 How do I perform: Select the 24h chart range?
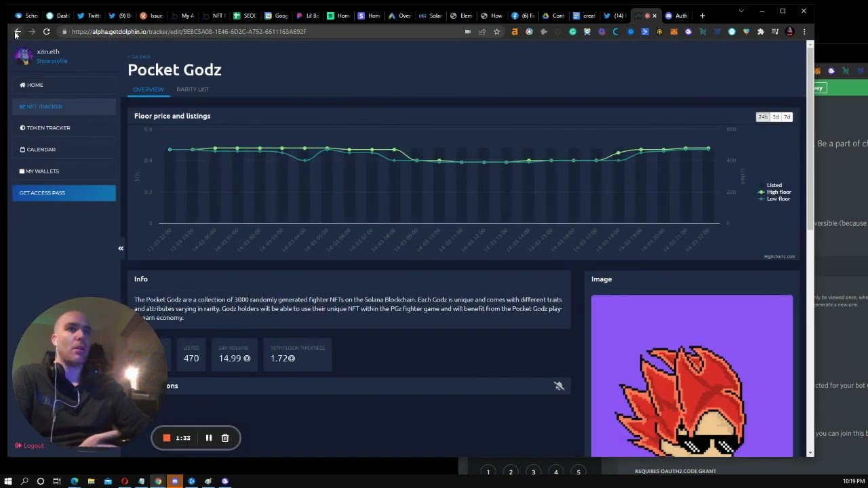click(x=763, y=117)
